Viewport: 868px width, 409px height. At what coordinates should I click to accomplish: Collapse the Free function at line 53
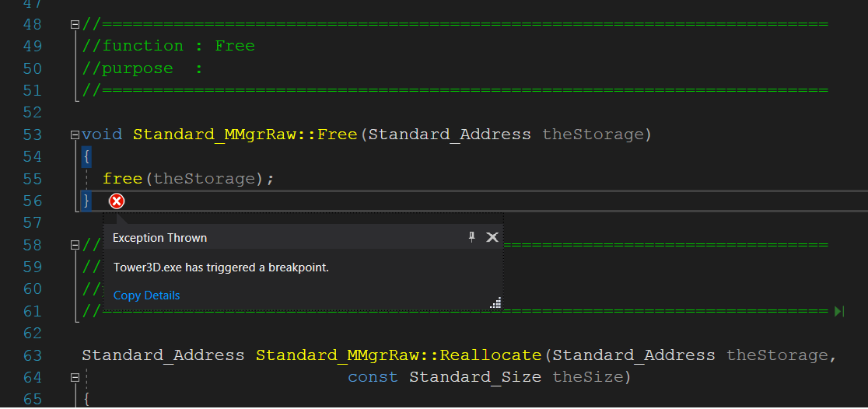(x=75, y=135)
